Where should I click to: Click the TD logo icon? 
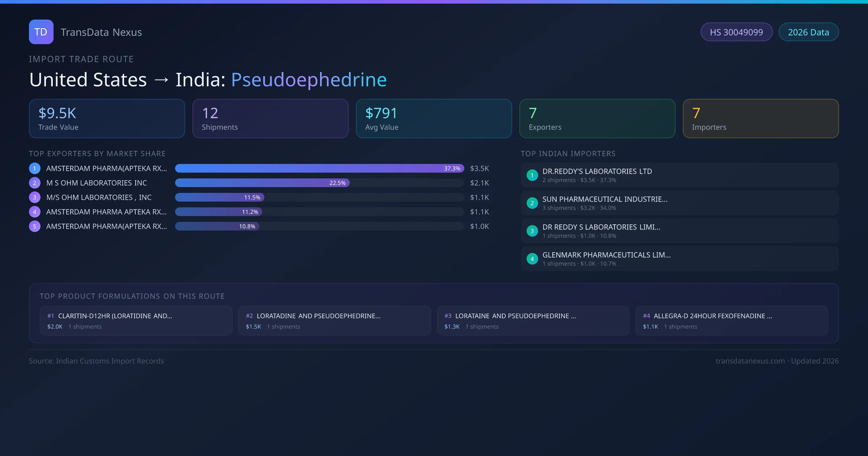(x=41, y=32)
